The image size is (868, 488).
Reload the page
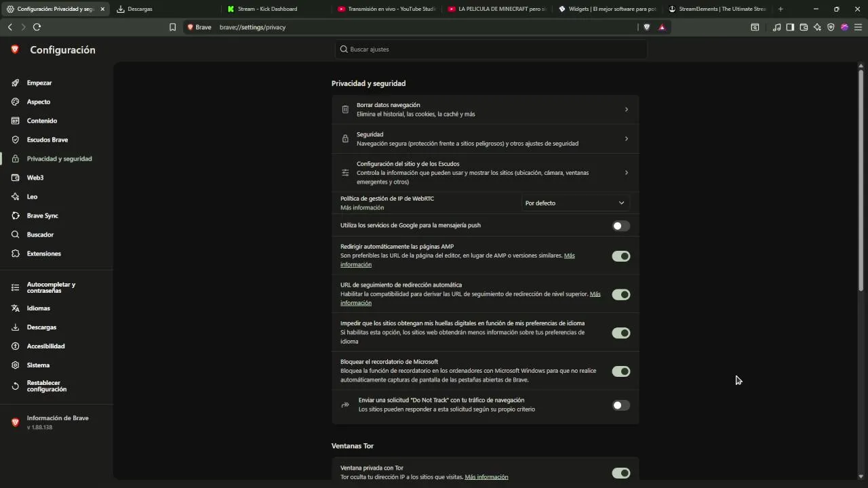click(37, 27)
